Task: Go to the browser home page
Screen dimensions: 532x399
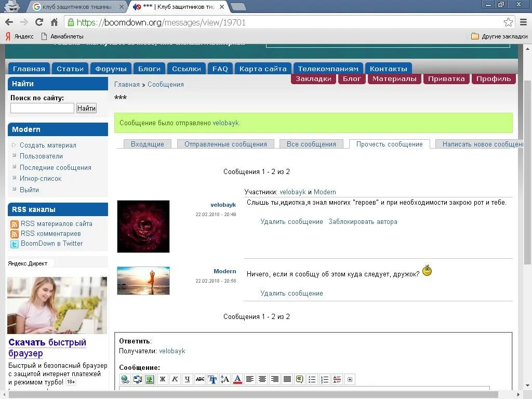Action: [x=54, y=22]
